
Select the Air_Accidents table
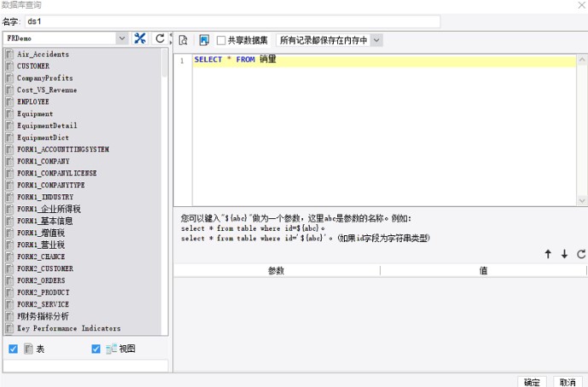44,55
